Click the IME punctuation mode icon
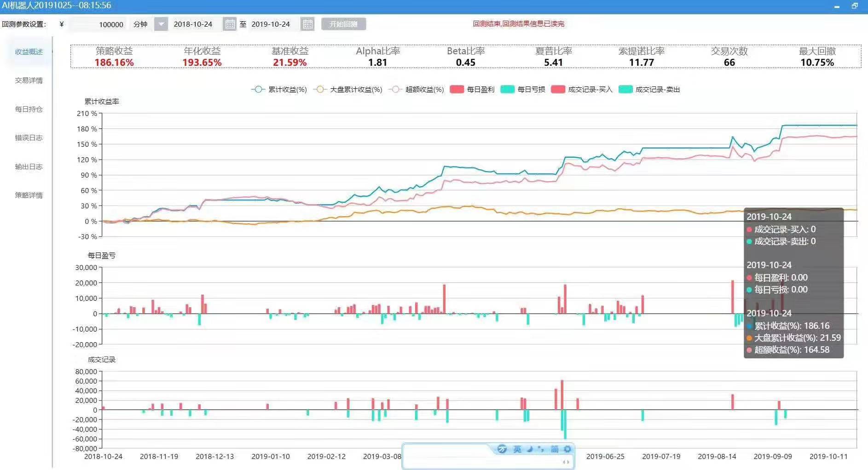The width and height of the screenshot is (868, 470). tap(541, 449)
